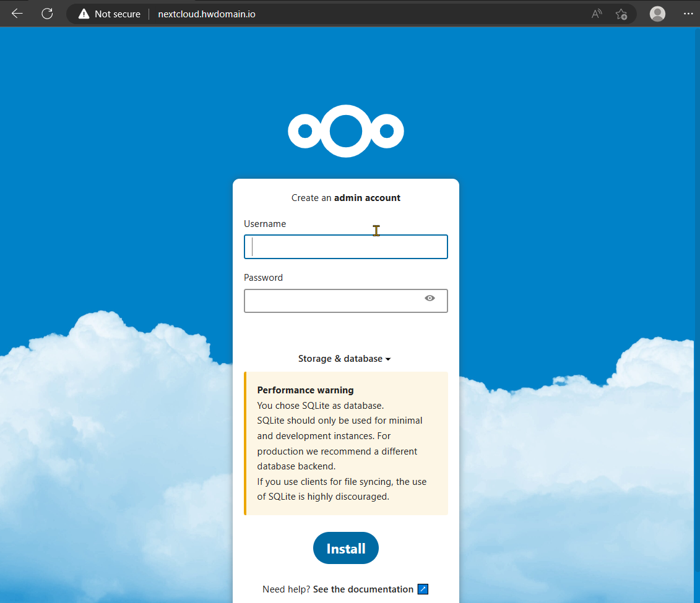This screenshot has width=700, height=603.
Task: Click the Create an admin account heading
Action: 346,197
